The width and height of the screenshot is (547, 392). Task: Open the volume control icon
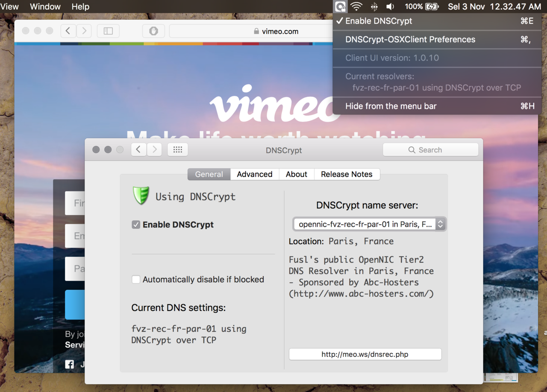click(390, 6)
